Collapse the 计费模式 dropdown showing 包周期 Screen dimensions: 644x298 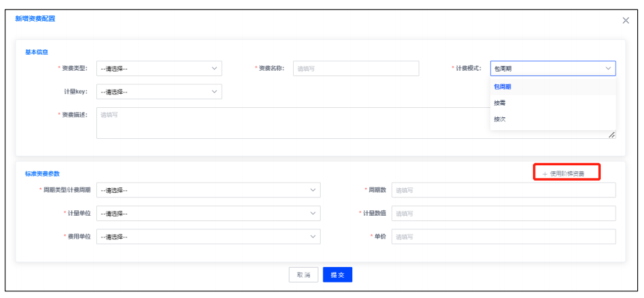[x=553, y=69]
